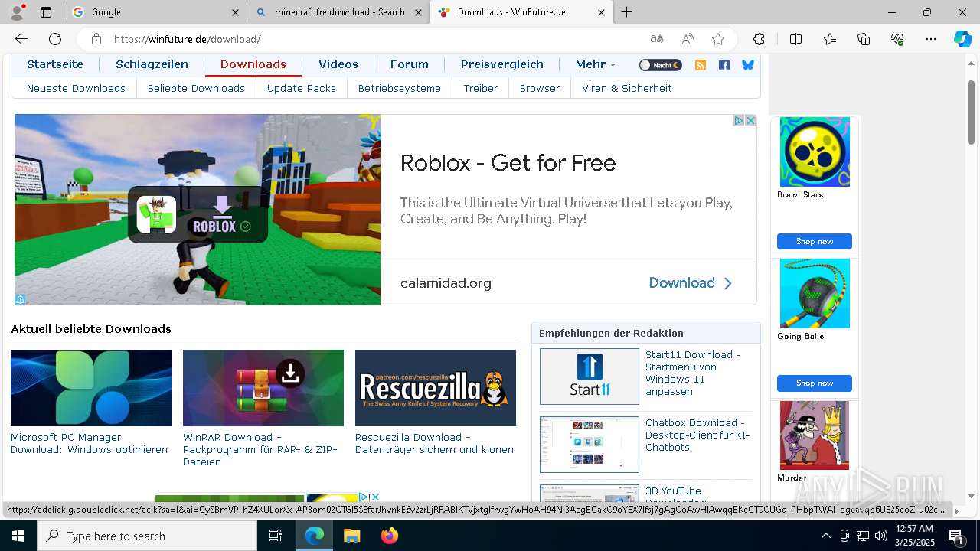The height and width of the screenshot is (551, 980).
Task: Click Shop now under Going Balls
Action: pos(815,383)
